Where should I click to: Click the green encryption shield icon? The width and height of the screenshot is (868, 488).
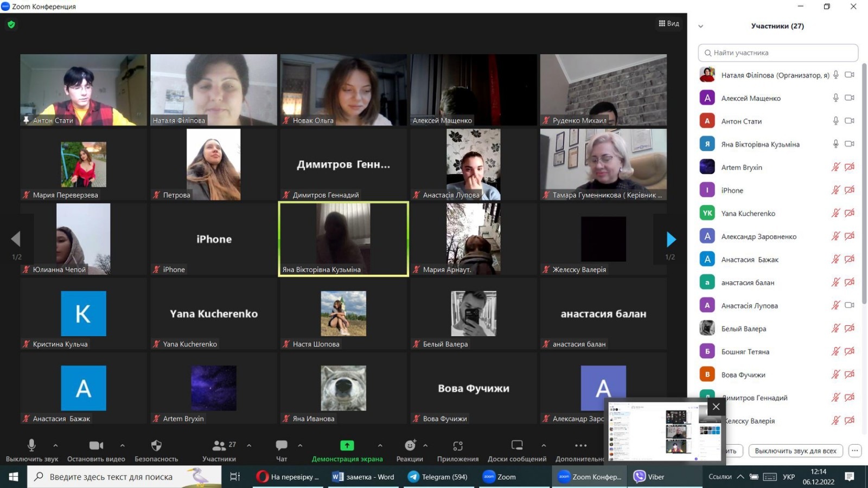[x=11, y=24]
